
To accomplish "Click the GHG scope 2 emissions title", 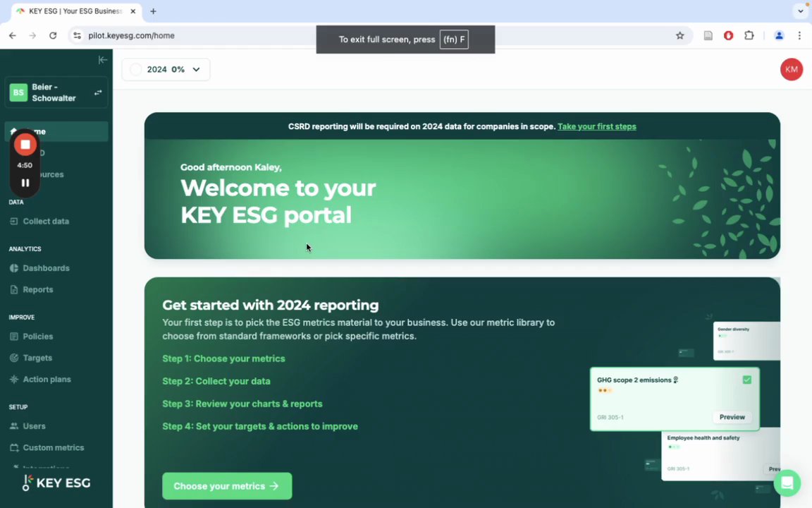I will pos(634,380).
